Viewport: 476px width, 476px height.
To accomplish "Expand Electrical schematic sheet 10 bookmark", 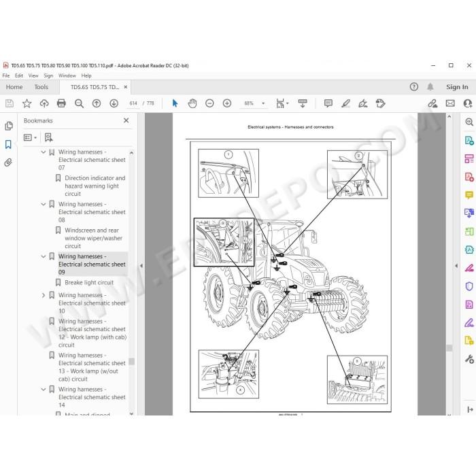I will [x=44, y=295].
